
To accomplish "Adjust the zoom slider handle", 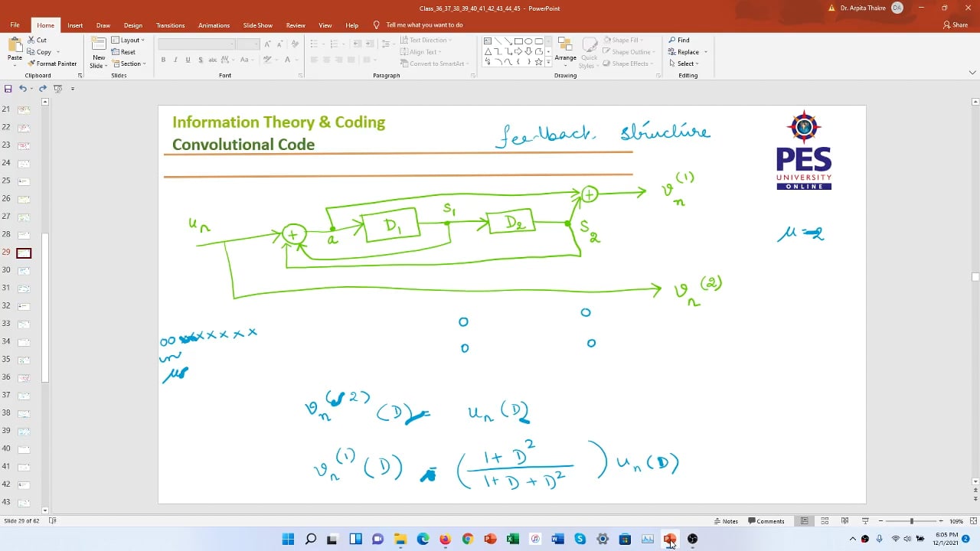I will [911, 521].
